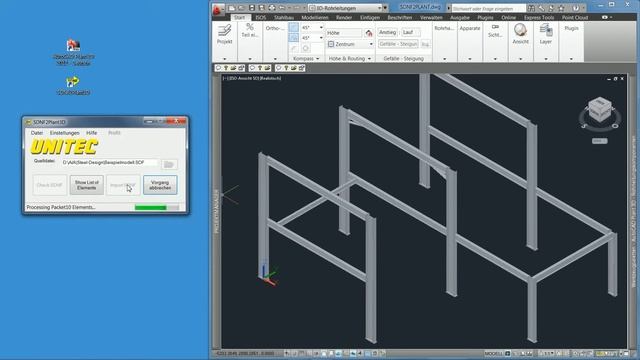Click the Lauf field in Gefälle panel
The height and width of the screenshot is (360, 640).
pyautogui.click(x=410, y=32)
